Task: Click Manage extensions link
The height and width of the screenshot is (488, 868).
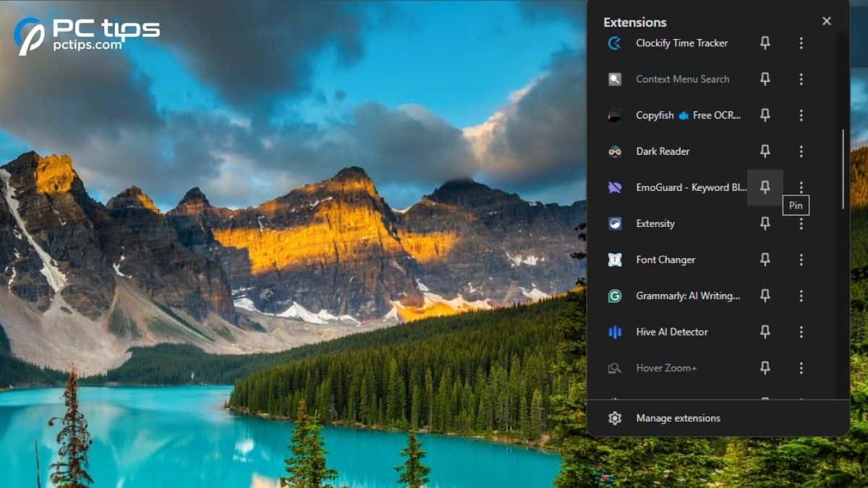Action: 678,418
